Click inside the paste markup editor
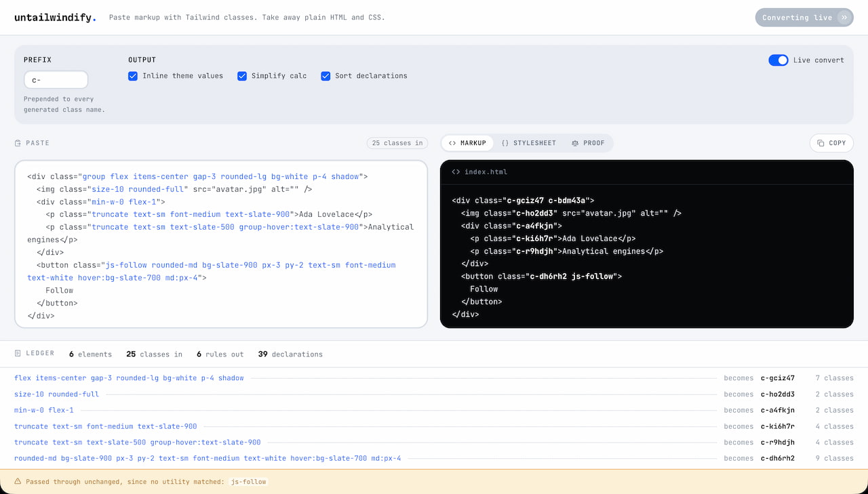Image resolution: width=868 pixels, height=494 pixels. 221,244
